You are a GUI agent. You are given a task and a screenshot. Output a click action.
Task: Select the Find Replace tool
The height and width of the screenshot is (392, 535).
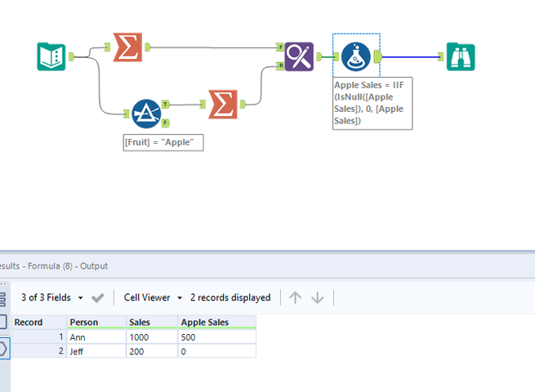(x=299, y=56)
